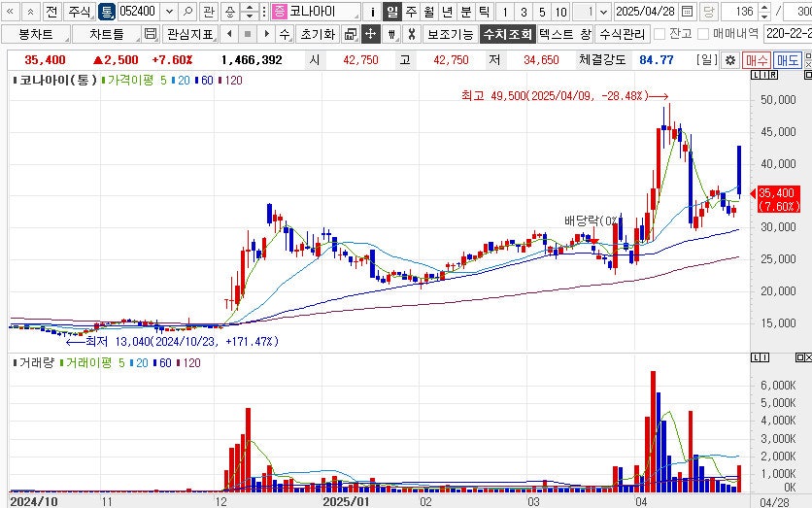Click the stock code search magnifier icon
Screen dimensions: 812x508
[186, 12]
